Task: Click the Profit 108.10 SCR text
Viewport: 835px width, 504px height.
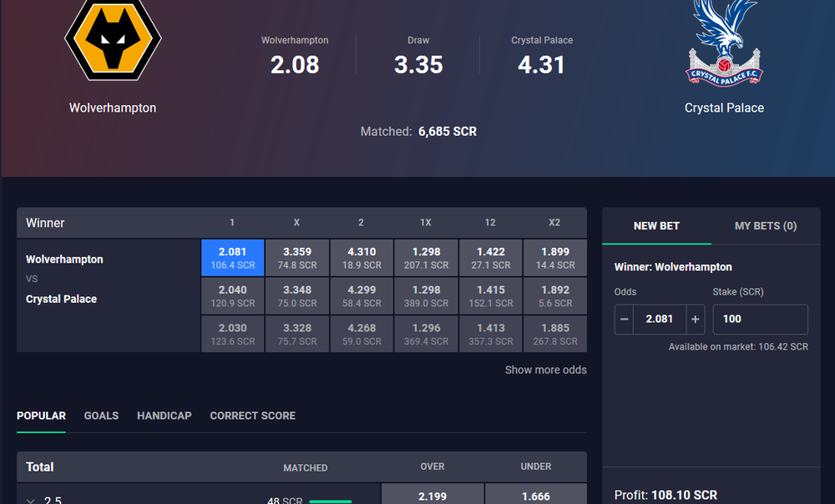Action: click(665, 495)
